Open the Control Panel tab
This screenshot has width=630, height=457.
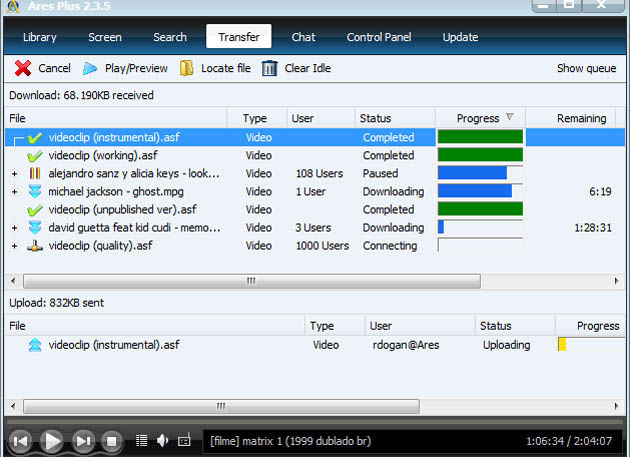[x=379, y=37]
